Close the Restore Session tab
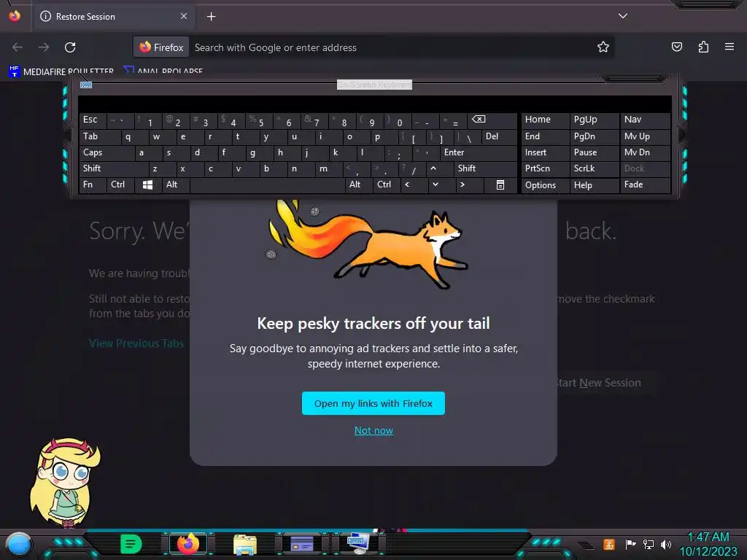Screen dimensions: 747x560 pyautogui.click(x=184, y=16)
